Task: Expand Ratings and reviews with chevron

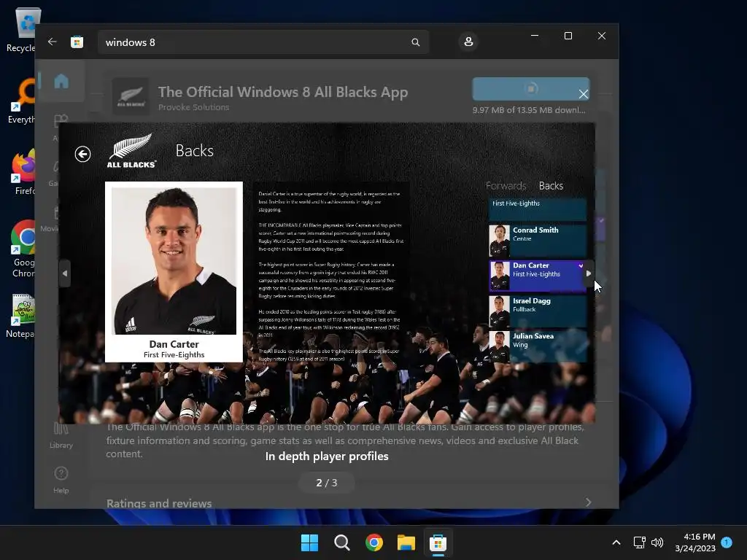Action: [x=589, y=502]
